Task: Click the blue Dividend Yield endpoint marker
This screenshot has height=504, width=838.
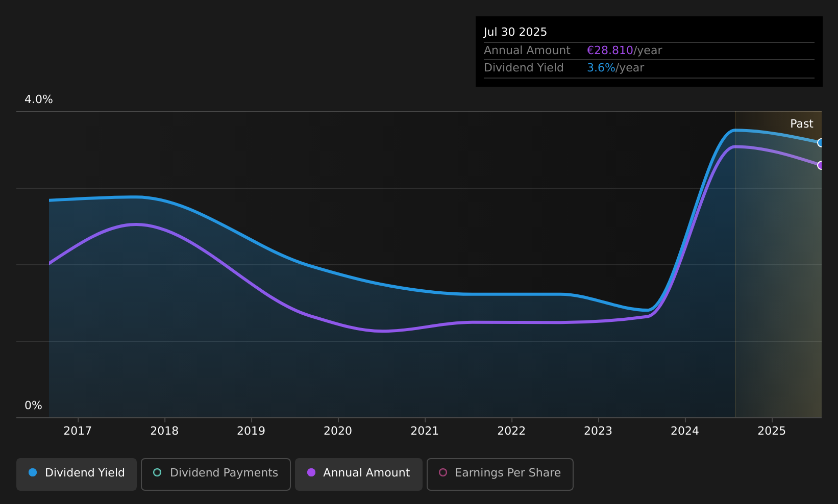Action: click(821, 143)
